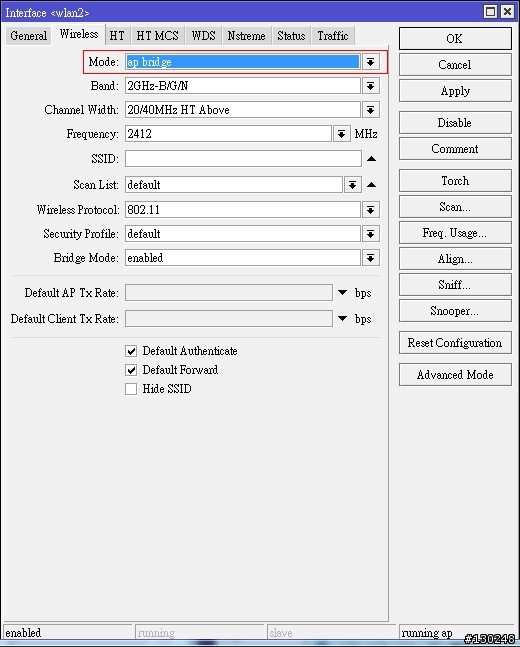Expand the Frequency dropdown arrow
Image resolution: width=520 pixels, height=647 pixels.
pyautogui.click(x=342, y=134)
